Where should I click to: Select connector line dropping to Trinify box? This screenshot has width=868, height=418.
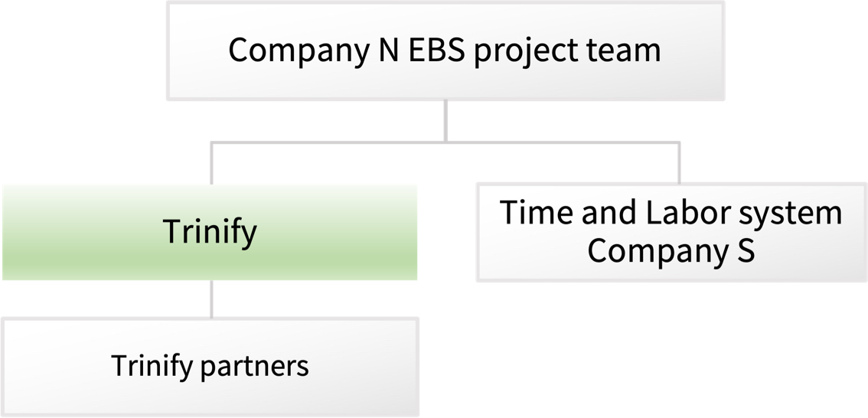[211, 163]
